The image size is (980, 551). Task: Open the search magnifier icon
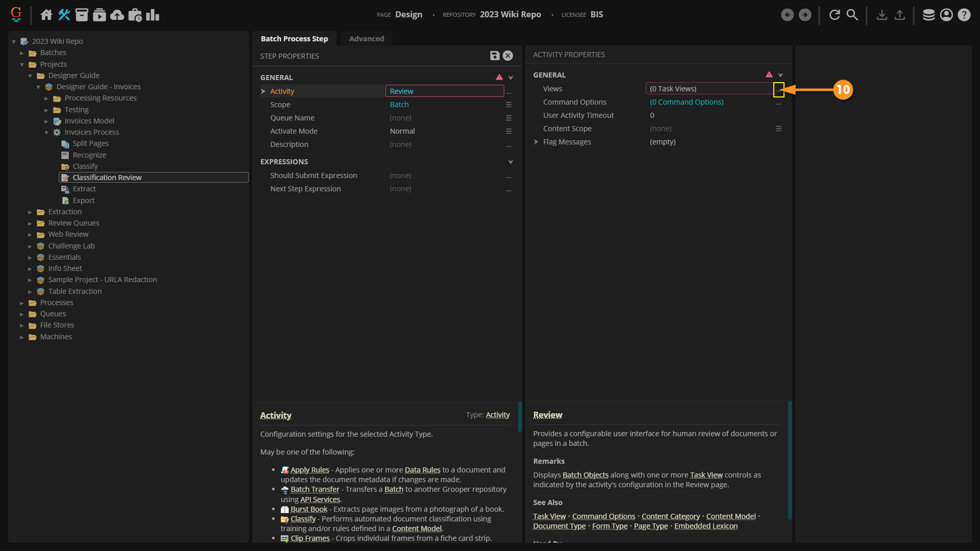[852, 15]
